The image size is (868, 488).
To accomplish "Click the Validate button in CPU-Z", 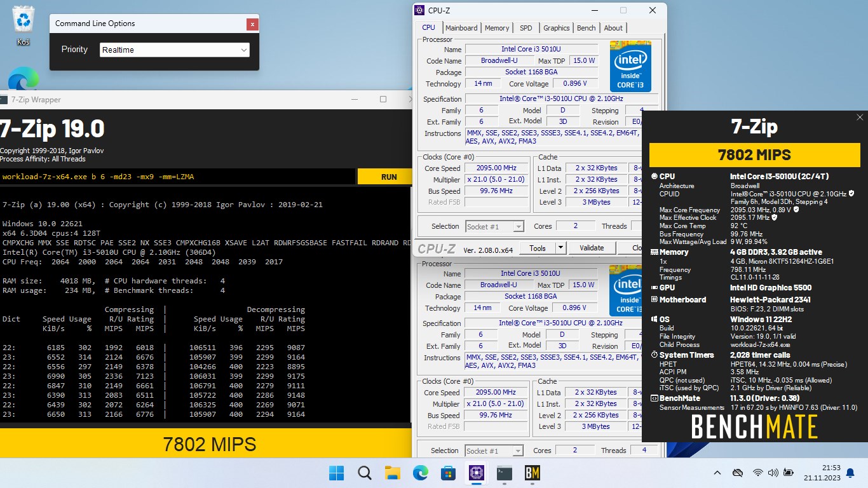I will click(x=592, y=248).
